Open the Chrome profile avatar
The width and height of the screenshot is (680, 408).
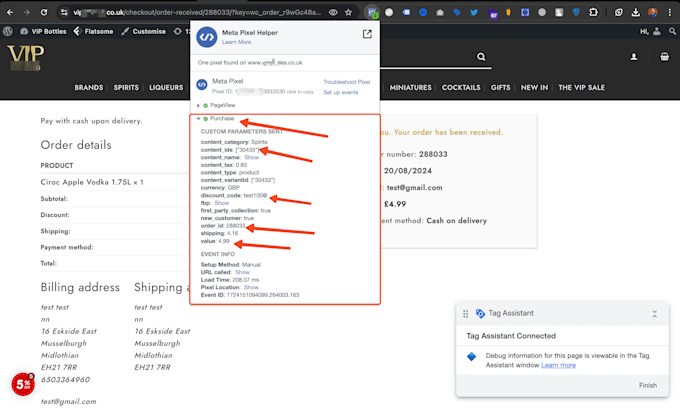(653, 12)
